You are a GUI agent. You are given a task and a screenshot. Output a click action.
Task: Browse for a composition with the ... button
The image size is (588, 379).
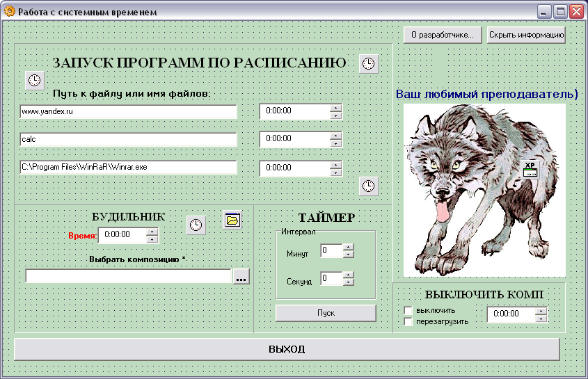(x=241, y=277)
